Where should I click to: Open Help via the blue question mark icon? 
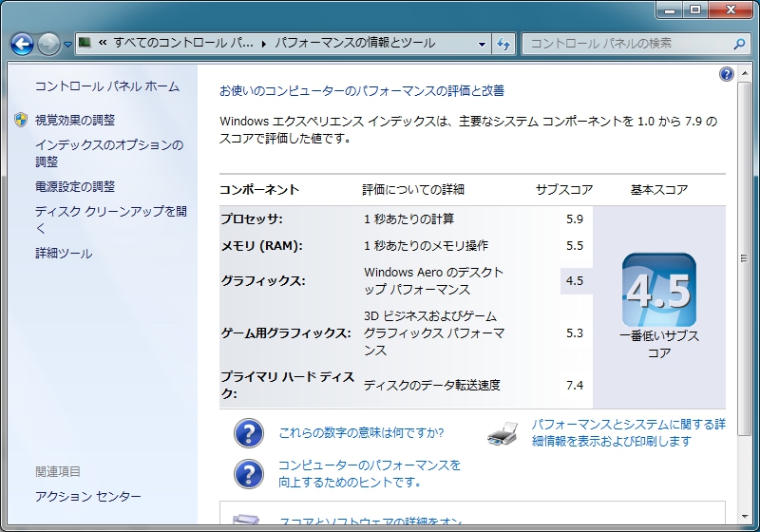(x=727, y=74)
